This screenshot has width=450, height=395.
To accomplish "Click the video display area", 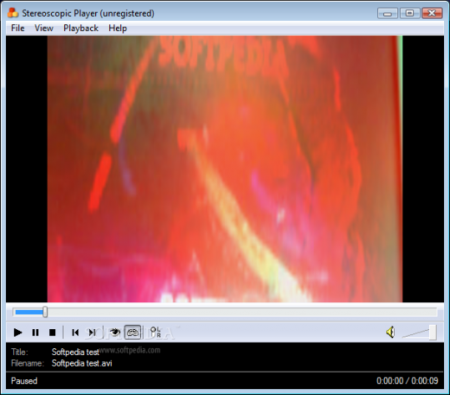I will [225, 169].
